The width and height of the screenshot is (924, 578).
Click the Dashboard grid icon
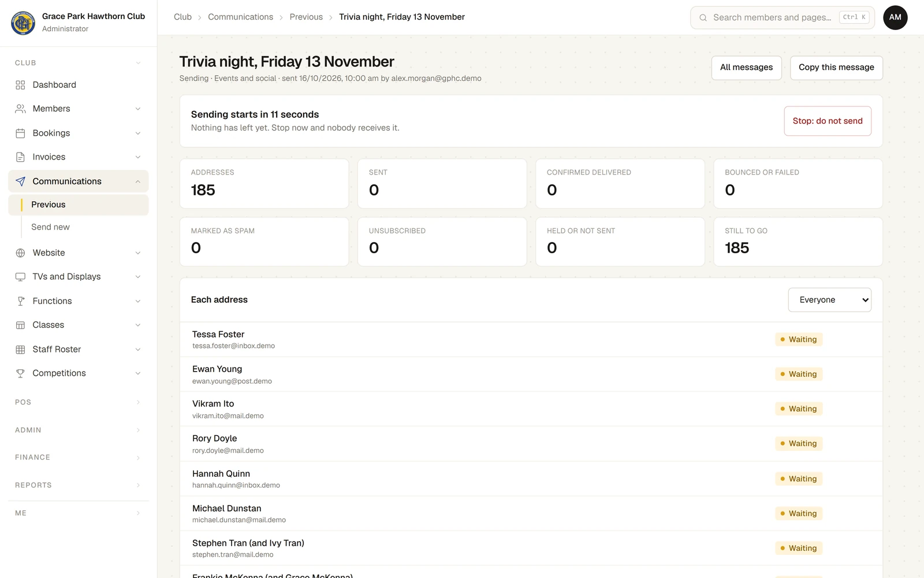tap(20, 85)
